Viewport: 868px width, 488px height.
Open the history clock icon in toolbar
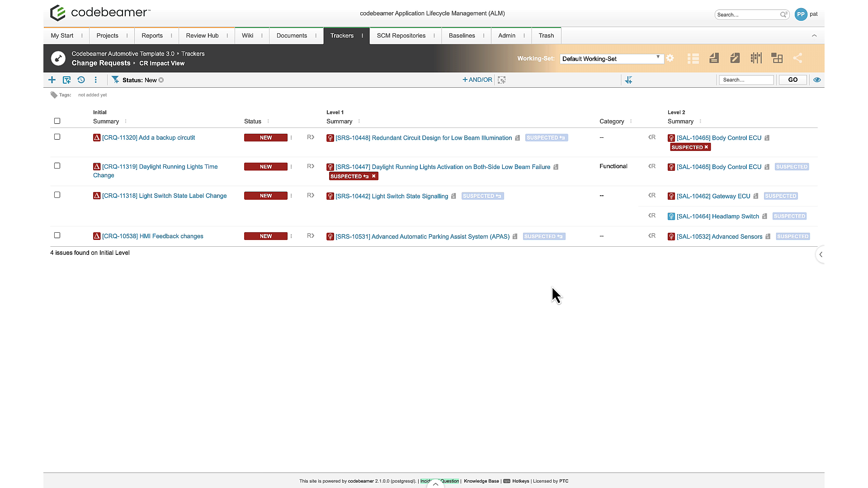[81, 80]
